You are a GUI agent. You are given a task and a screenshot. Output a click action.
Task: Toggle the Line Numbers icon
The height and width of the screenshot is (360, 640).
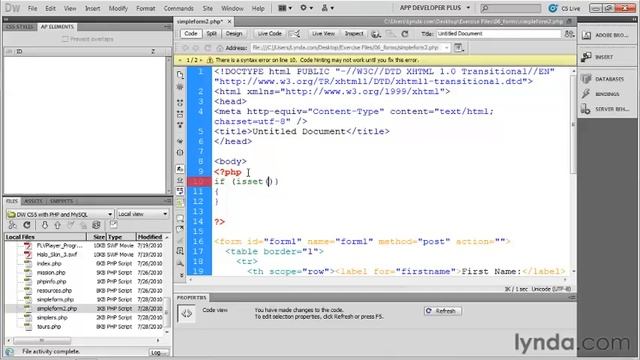pyautogui.click(x=180, y=169)
